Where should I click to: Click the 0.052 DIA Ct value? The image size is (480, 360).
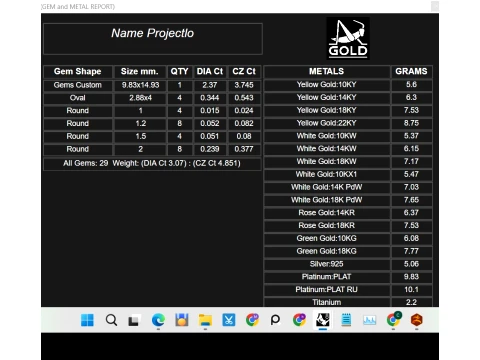(x=210, y=124)
